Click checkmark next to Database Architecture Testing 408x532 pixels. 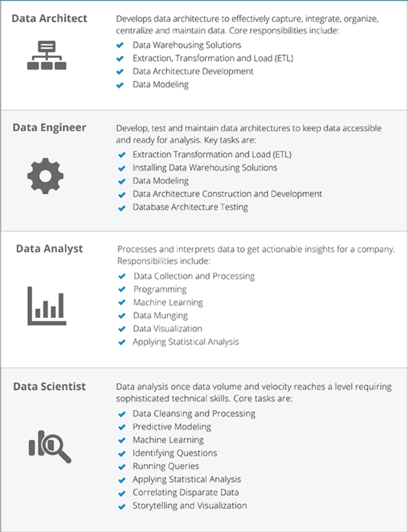[x=122, y=208]
